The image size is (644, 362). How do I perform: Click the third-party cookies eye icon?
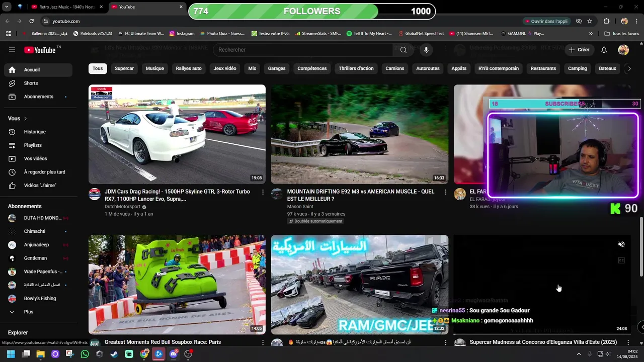pos(579,21)
